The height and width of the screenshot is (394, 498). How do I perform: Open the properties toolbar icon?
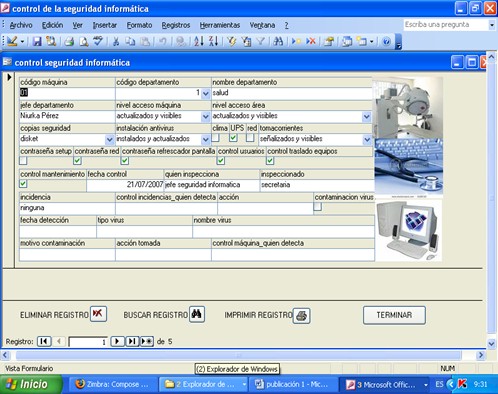329,41
